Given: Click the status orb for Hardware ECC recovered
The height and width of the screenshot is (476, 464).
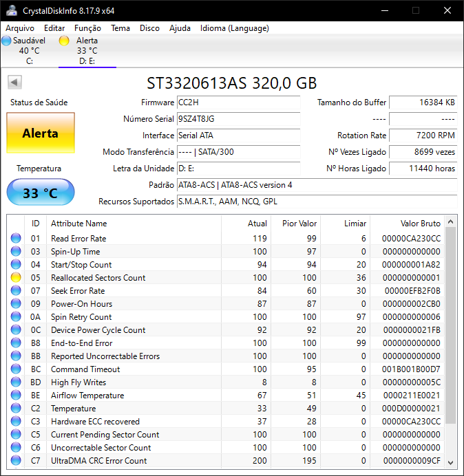Looking at the screenshot, I should tap(16, 421).
